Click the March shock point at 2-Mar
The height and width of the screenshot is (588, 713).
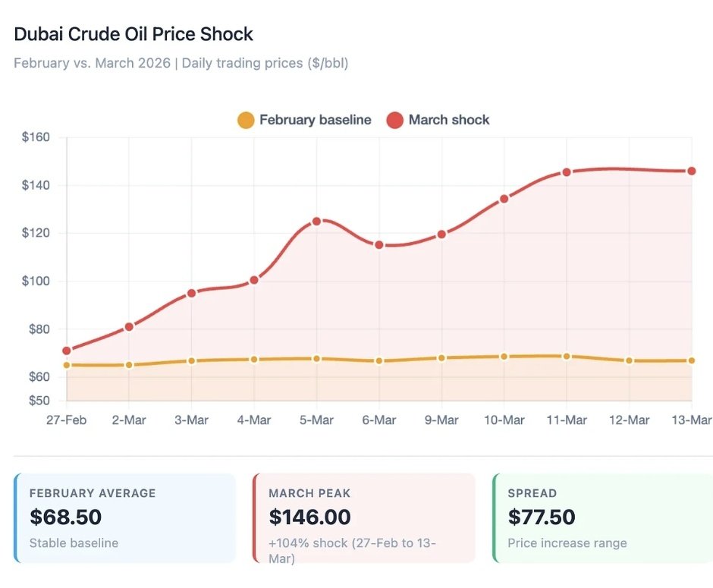tap(129, 326)
